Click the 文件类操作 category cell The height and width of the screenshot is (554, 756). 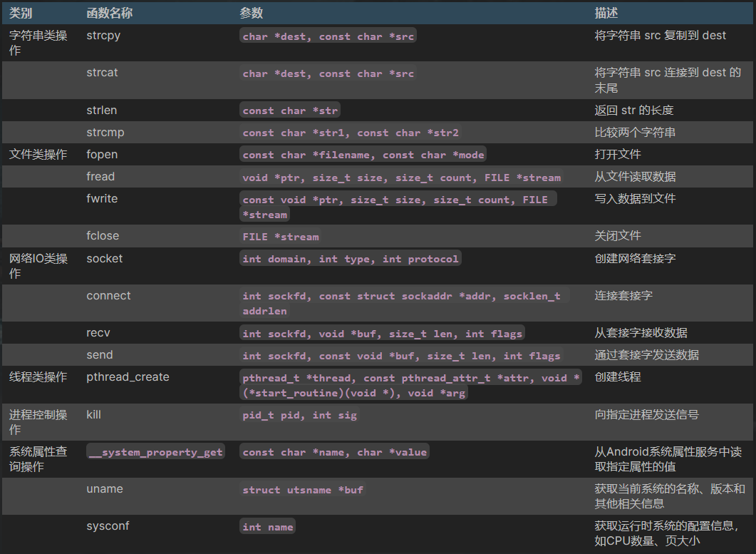coord(38,155)
